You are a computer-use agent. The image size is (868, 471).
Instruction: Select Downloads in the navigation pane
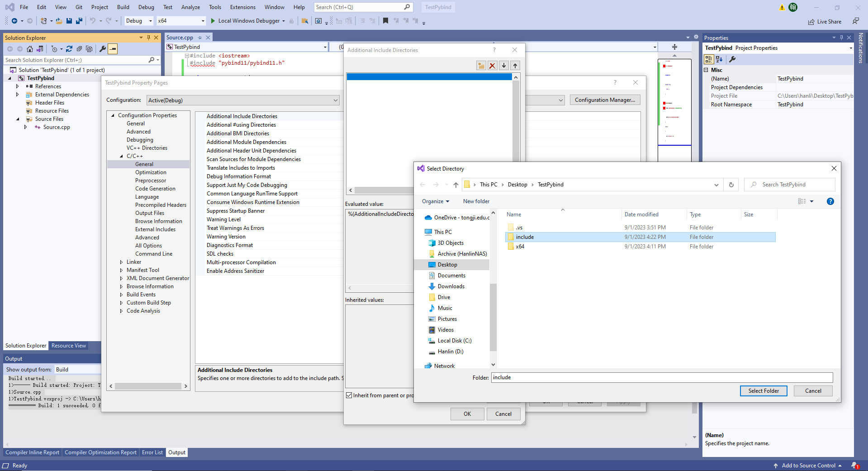click(451, 286)
